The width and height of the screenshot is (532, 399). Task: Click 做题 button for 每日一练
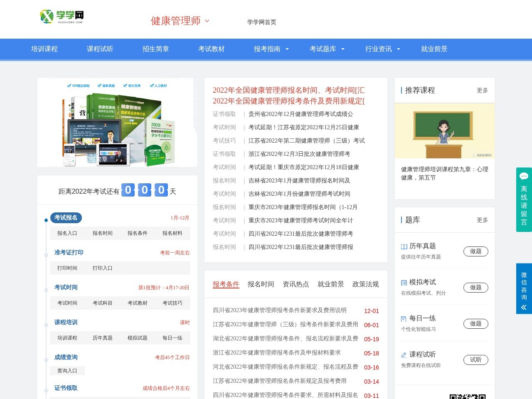coord(476,324)
